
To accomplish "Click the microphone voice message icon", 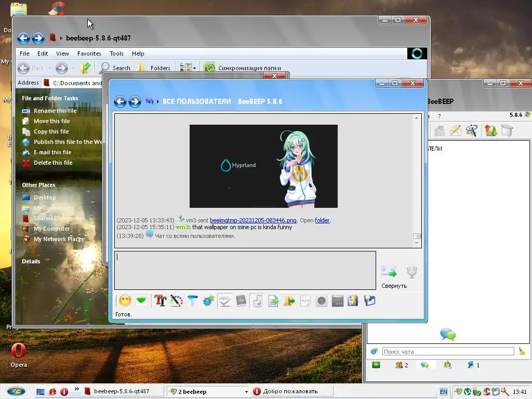I will [x=411, y=271].
